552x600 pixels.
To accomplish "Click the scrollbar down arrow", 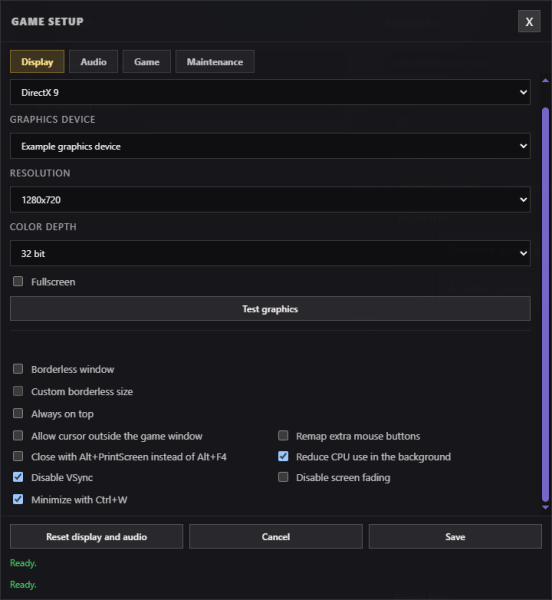I will pyautogui.click(x=545, y=507).
